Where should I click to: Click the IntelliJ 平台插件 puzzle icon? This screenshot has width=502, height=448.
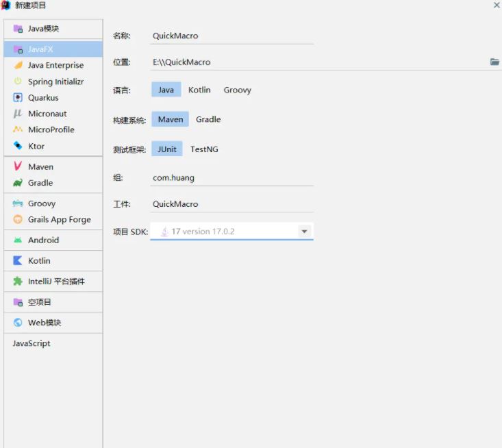coord(18,281)
